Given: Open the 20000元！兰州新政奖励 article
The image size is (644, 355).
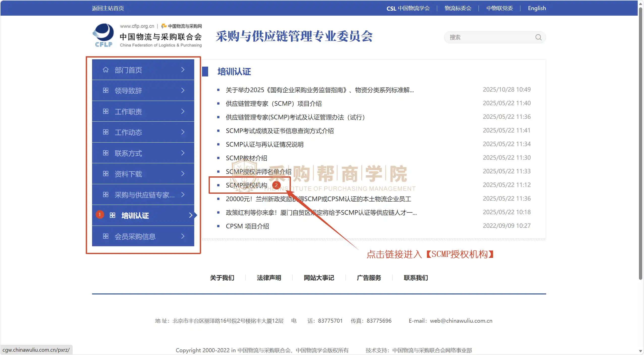Looking at the screenshot, I should point(319,199).
